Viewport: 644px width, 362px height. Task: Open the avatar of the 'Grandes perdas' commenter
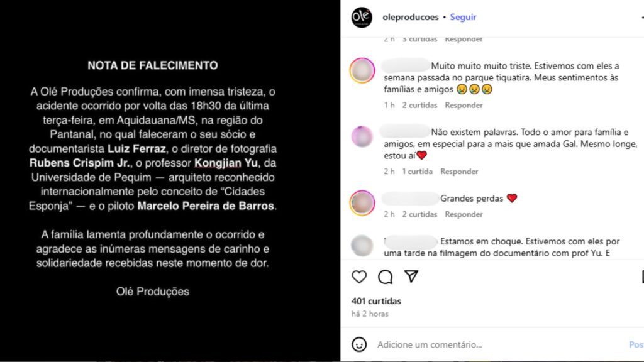(x=362, y=203)
